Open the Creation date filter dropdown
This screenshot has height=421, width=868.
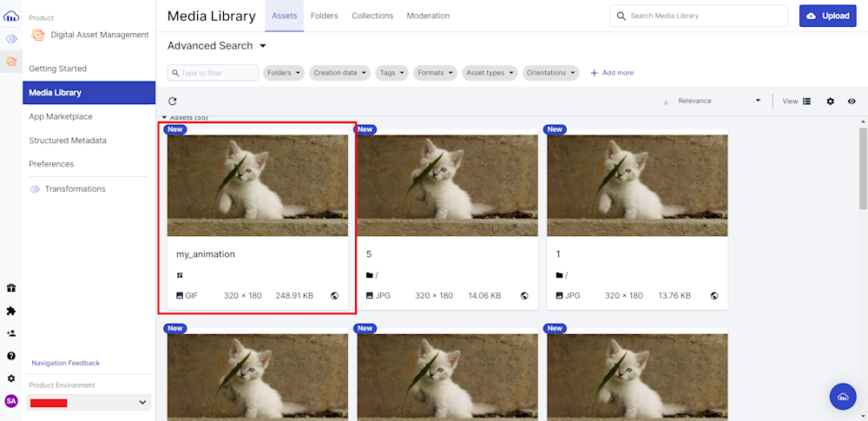pyautogui.click(x=339, y=73)
